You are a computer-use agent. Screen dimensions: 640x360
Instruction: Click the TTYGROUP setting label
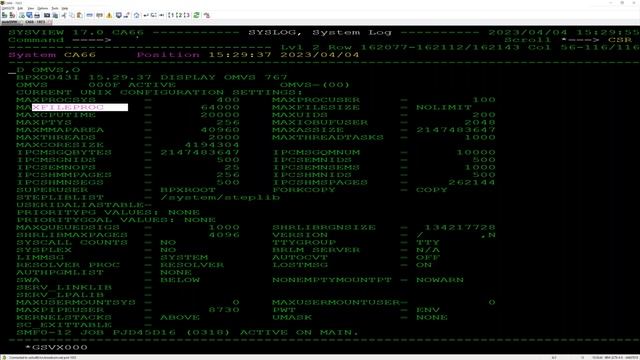304,242
